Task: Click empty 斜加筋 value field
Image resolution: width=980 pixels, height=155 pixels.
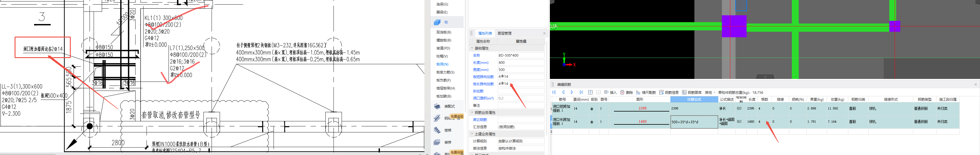Action: [x=521, y=91]
